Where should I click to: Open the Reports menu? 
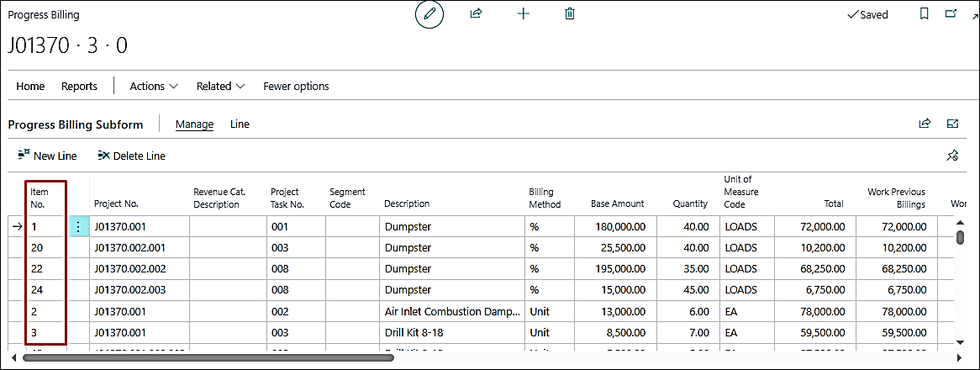point(79,86)
